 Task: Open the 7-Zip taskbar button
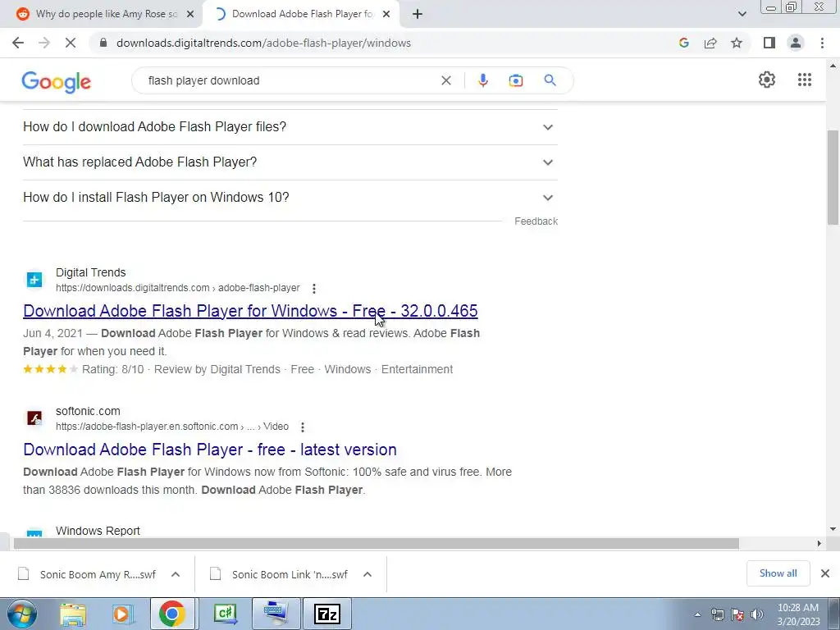(327, 614)
